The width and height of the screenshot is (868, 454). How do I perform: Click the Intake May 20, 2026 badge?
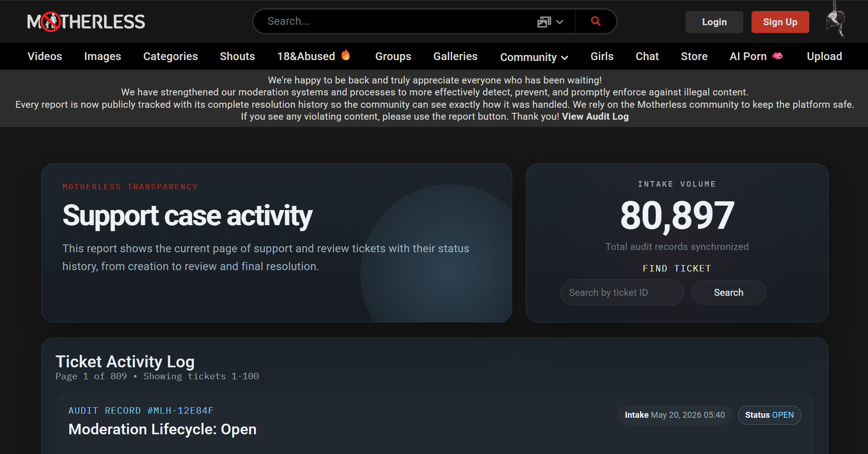674,415
